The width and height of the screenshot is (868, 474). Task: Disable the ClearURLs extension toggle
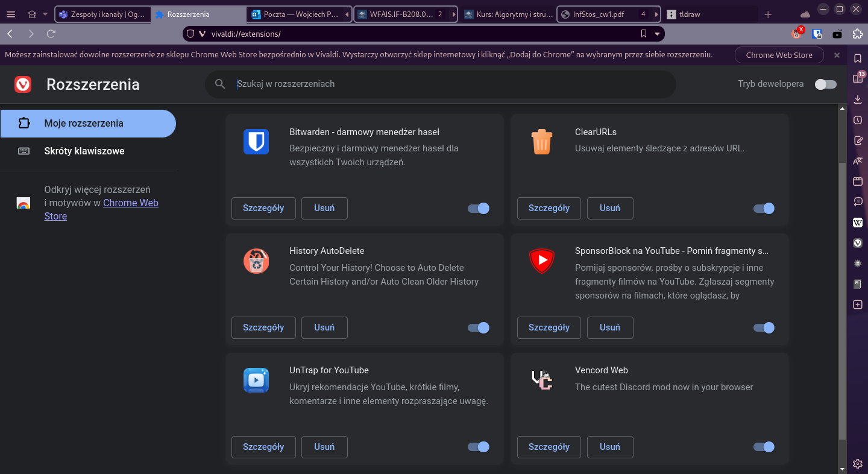click(x=764, y=209)
